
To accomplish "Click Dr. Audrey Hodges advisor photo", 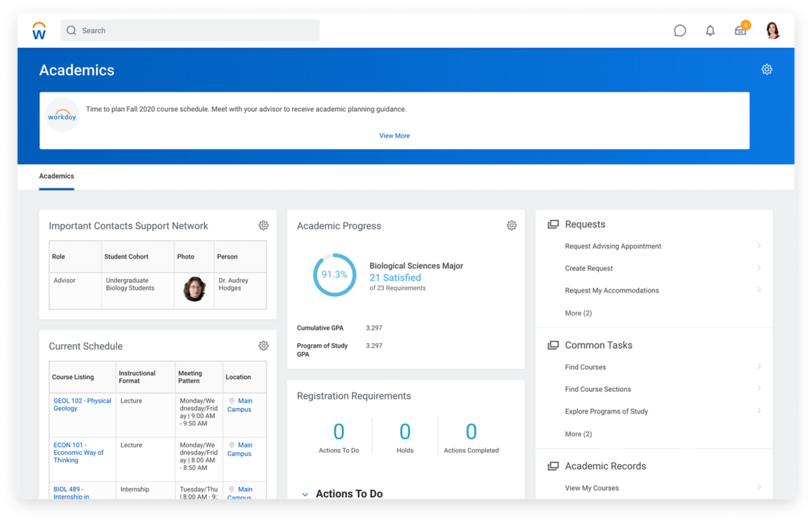I will (194, 289).
